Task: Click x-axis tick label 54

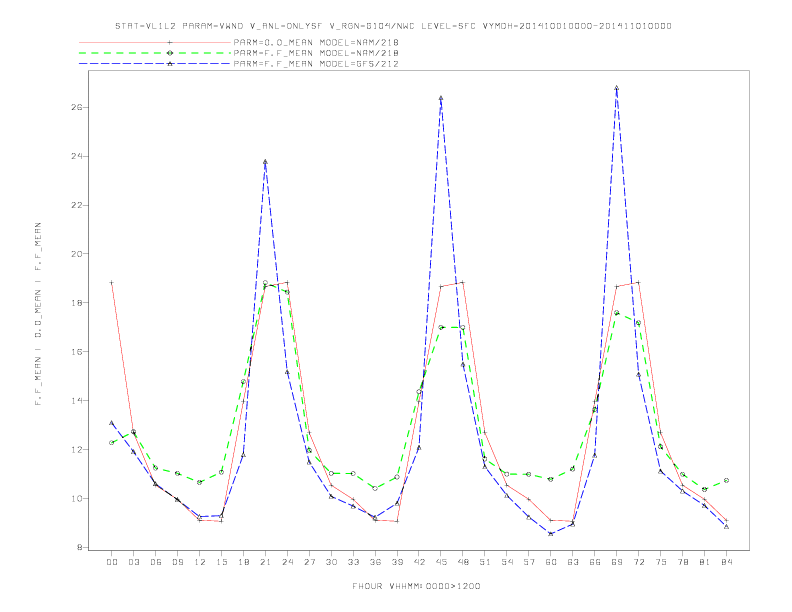Action: pyautogui.click(x=507, y=562)
